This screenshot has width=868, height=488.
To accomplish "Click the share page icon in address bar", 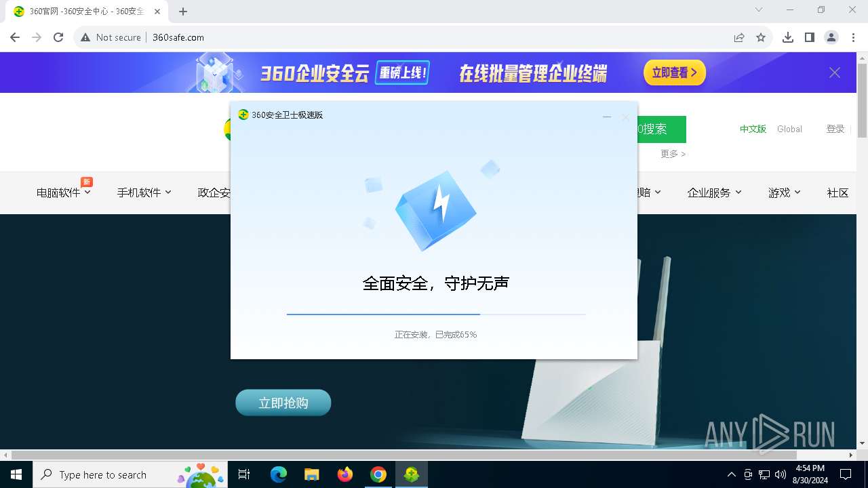I will click(x=739, y=37).
